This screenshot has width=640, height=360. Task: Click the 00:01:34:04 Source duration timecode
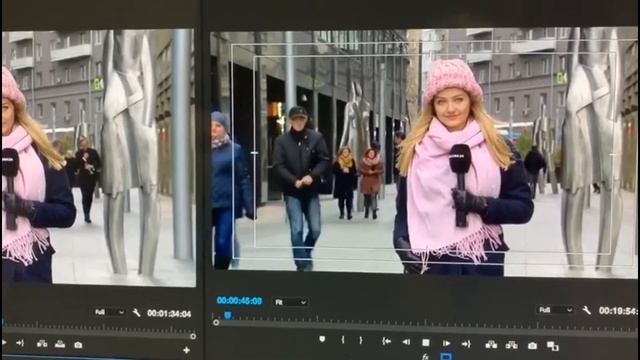(169, 313)
